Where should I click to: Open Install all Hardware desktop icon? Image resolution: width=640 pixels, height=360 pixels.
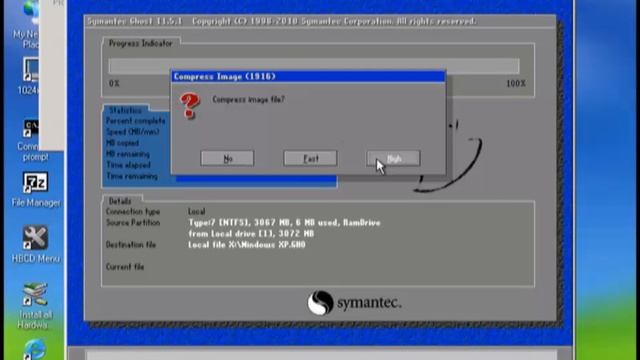[x=35, y=305]
